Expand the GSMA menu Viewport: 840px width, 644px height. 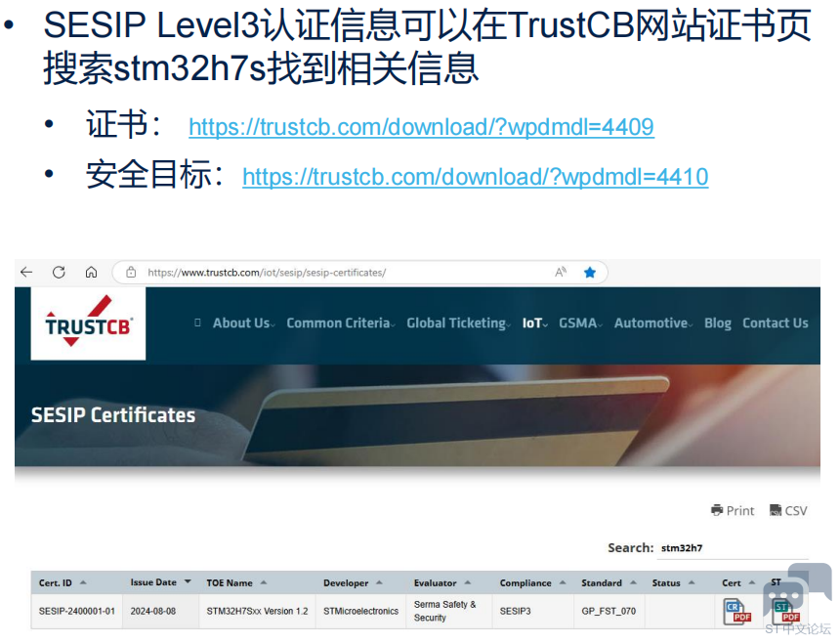(581, 323)
